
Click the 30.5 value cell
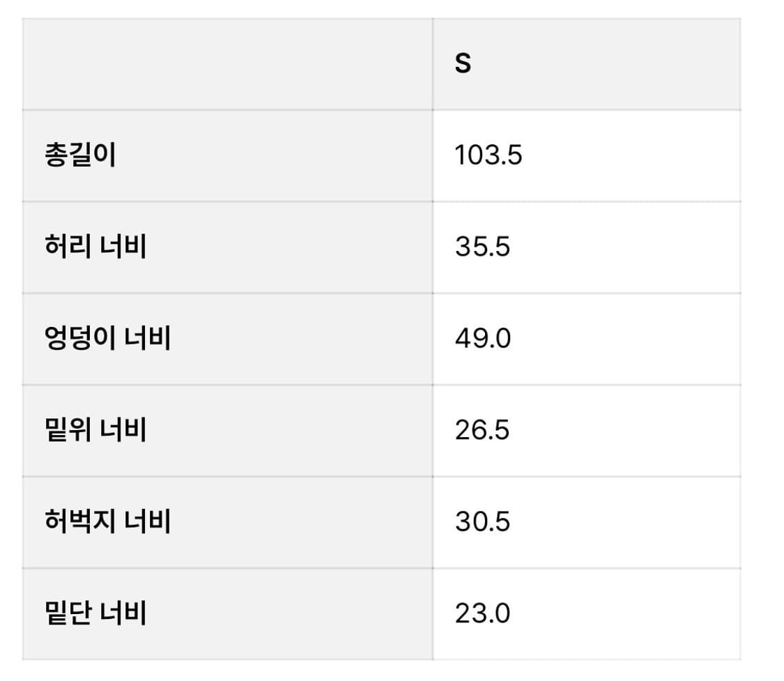coord(482,522)
